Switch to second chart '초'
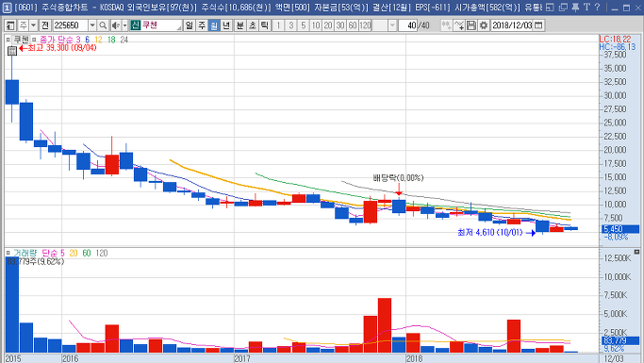 (253, 25)
